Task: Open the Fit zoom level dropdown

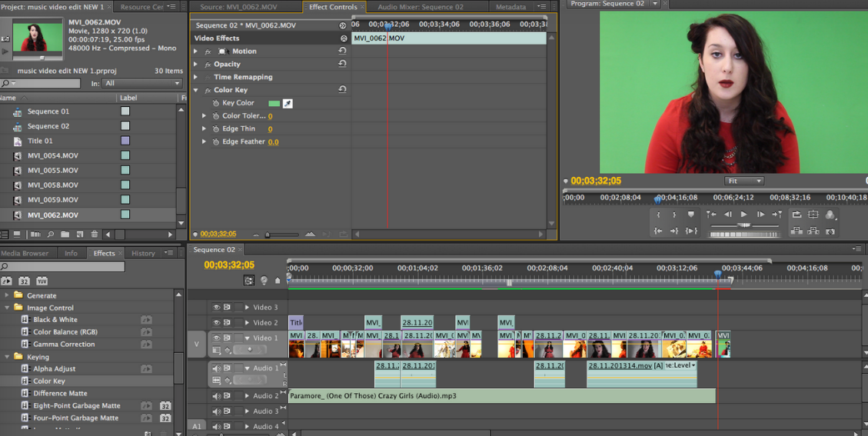Action: [744, 181]
